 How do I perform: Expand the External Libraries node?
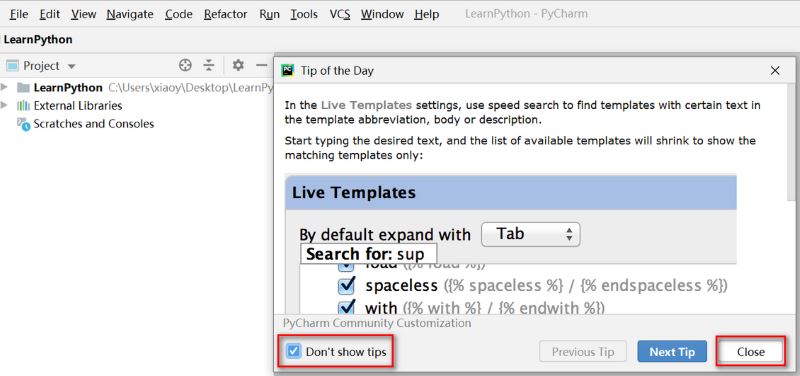click(5, 106)
